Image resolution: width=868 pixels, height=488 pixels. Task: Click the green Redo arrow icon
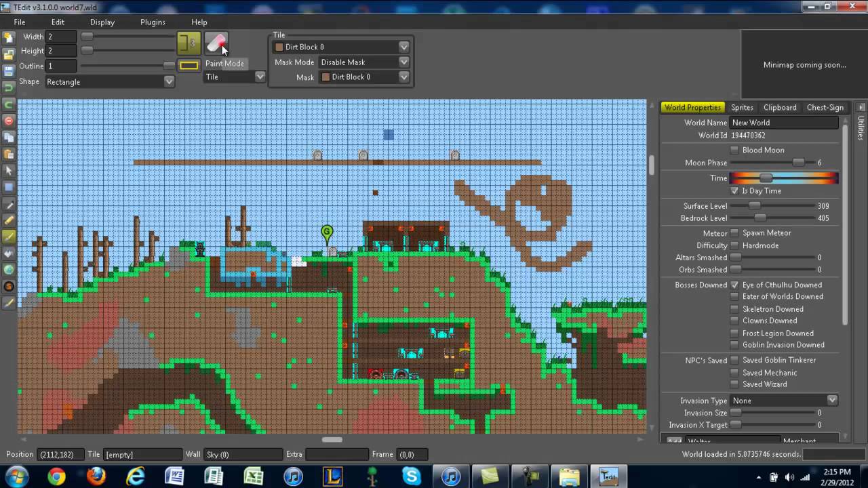tap(9, 104)
